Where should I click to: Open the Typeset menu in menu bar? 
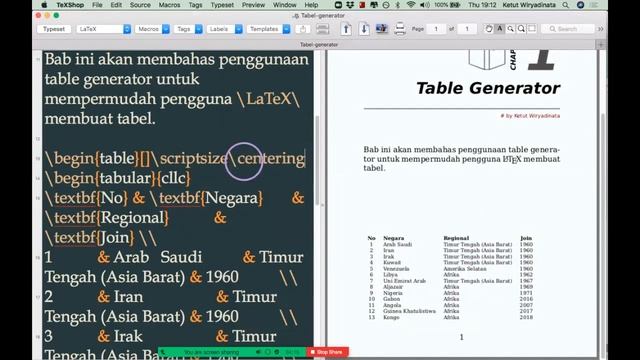222,5
